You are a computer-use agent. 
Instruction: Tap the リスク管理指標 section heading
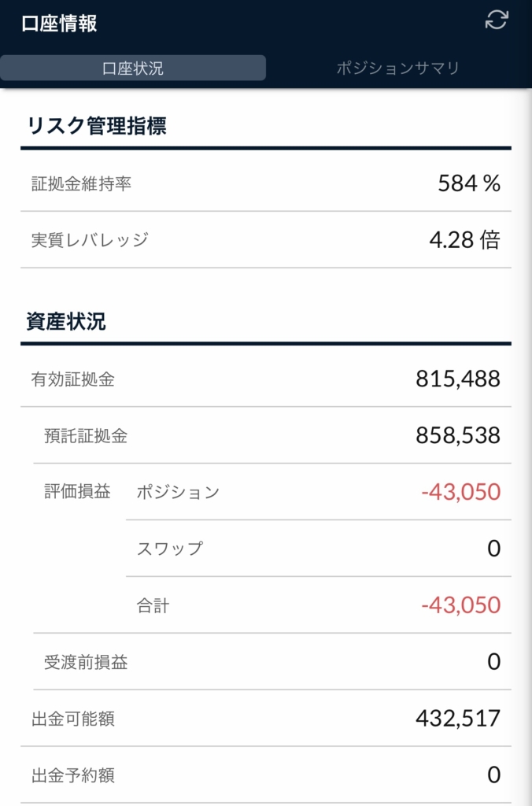(97, 126)
